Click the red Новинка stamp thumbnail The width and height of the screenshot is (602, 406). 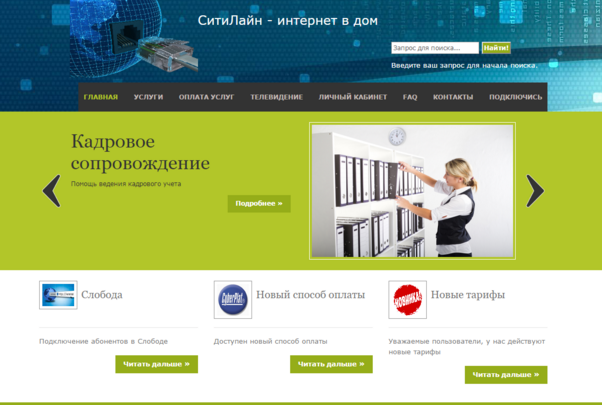(407, 300)
